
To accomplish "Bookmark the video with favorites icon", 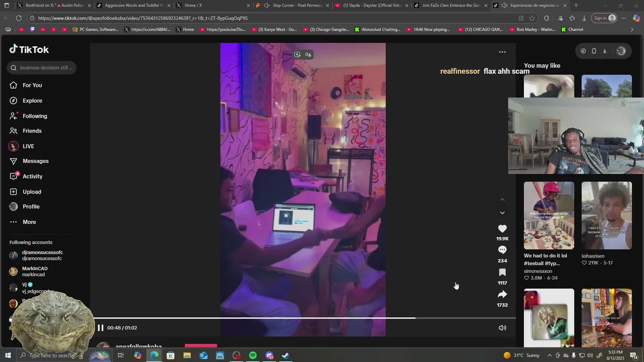I will 502,272.
